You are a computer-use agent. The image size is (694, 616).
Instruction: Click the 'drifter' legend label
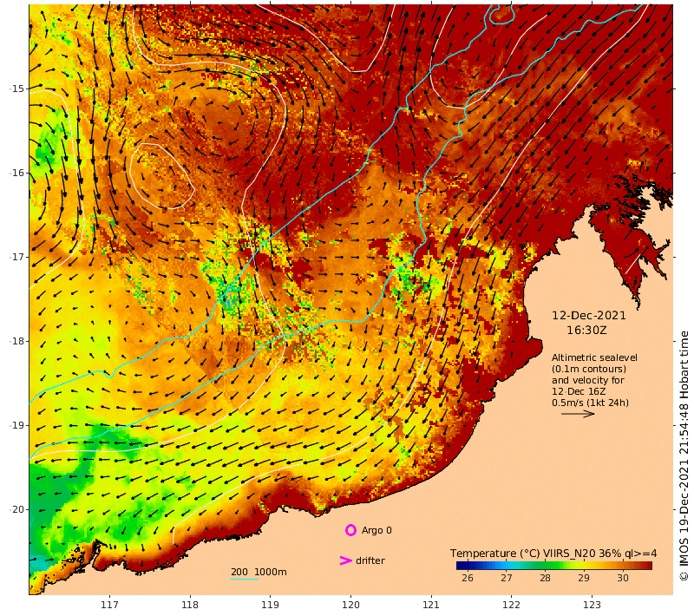coord(370,560)
